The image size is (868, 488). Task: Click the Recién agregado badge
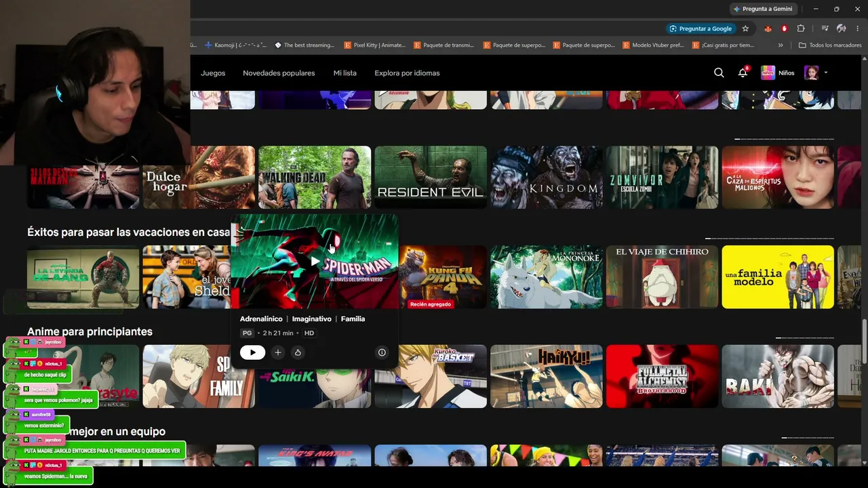(431, 304)
